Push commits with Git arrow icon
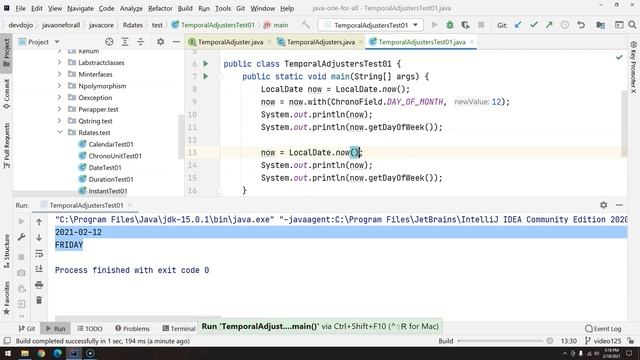640x360 pixels. coord(549,25)
